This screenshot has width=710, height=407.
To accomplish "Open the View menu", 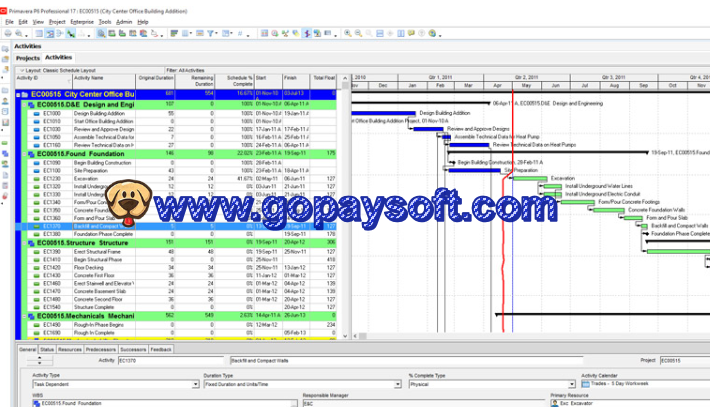I will pos(38,22).
